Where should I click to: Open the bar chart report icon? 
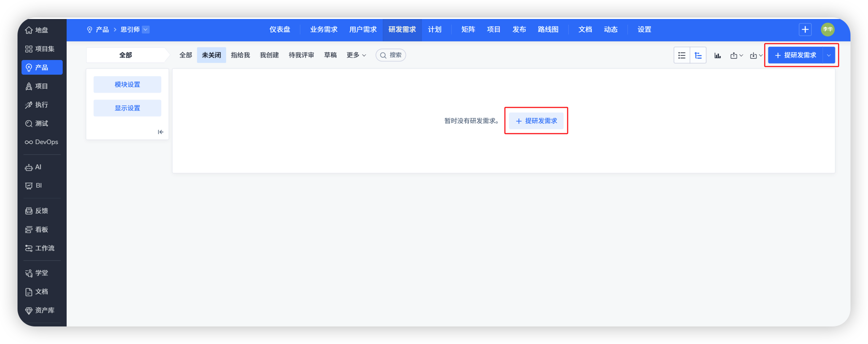coord(718,56)
